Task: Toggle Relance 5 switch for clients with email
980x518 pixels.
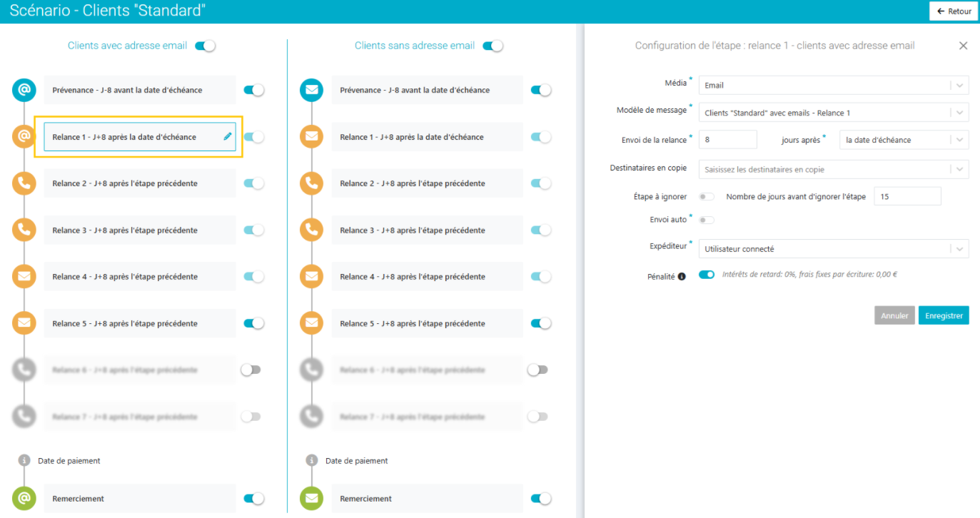Action: (254, 323)
